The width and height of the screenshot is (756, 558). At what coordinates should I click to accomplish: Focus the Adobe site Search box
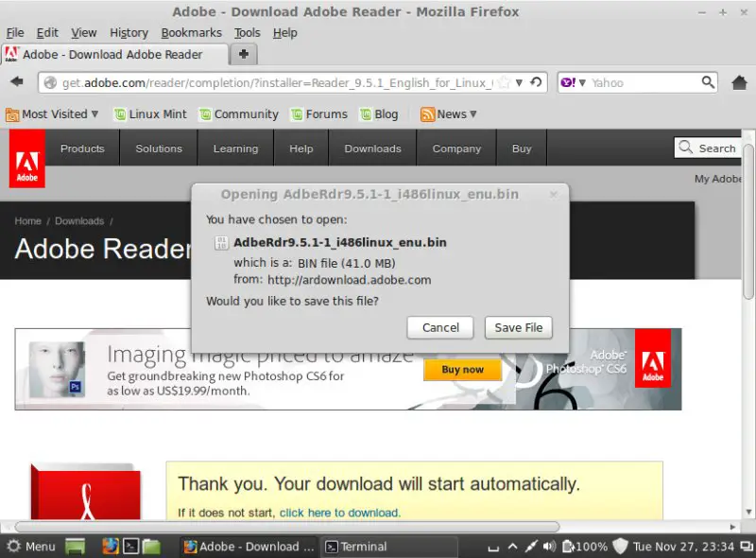click(x=707, y=148)
